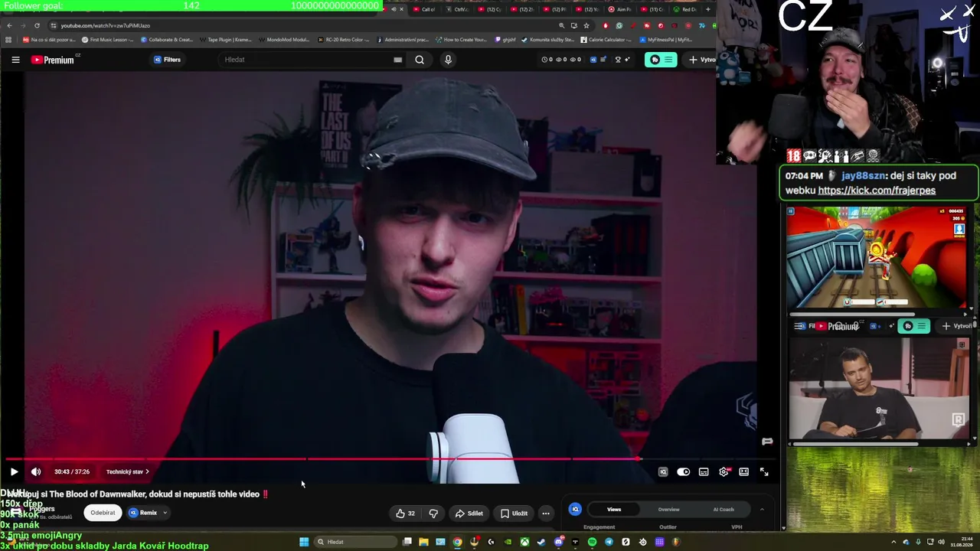The image size is (980, 551).
Task: Open the First Music Lesson bookmark
Action: click(x=108, y=40)
